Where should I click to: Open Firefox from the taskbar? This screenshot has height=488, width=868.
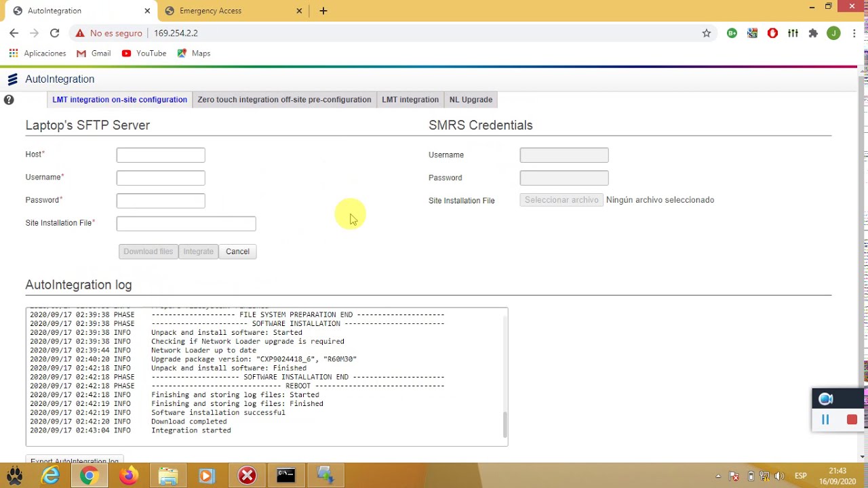tap(128, 476)
